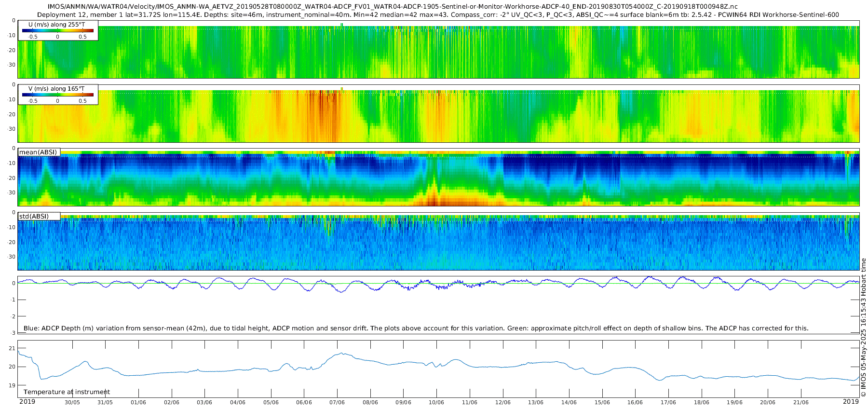Click the 03/06 date tick label

click(204, 402)
